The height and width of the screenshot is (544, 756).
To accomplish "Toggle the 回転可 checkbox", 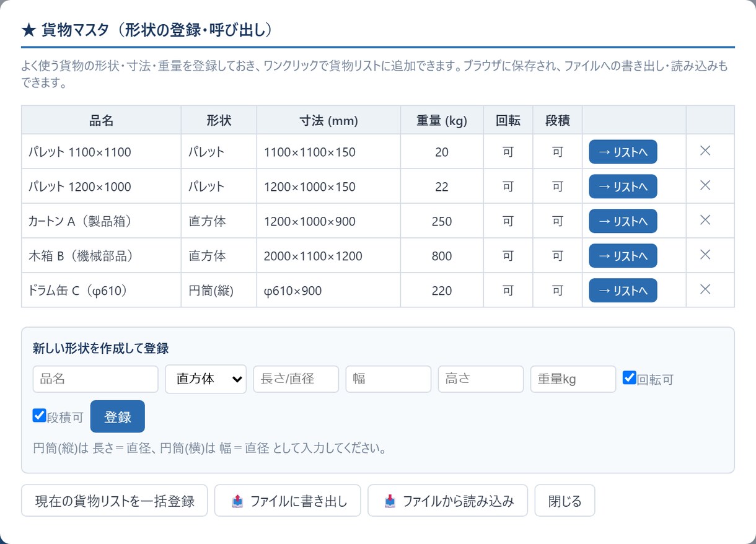I will coord(630,377).
